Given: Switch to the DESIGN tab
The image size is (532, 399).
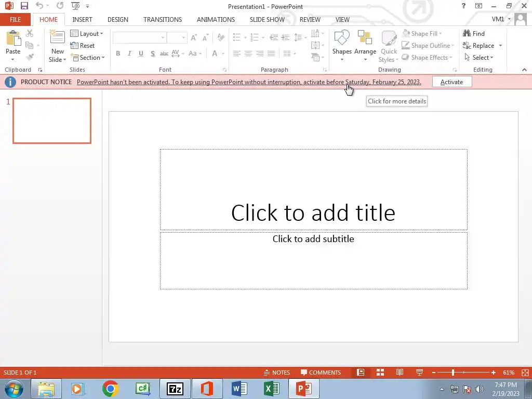Looking at the screenshot, I should pyautogui.click(x=118, y=19).
